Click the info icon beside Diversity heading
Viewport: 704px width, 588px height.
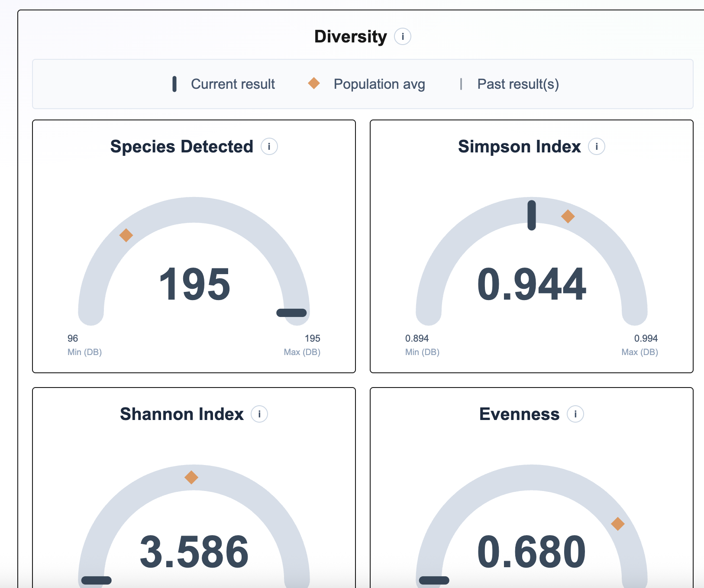click(x=402, y=37)
